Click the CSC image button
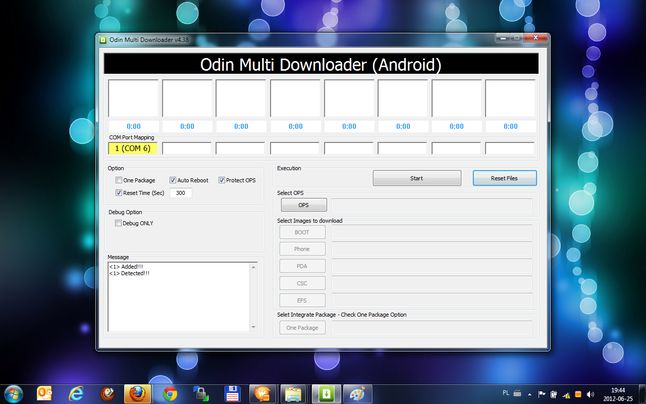This screenshot has height=404, width=646. (302, 283)
